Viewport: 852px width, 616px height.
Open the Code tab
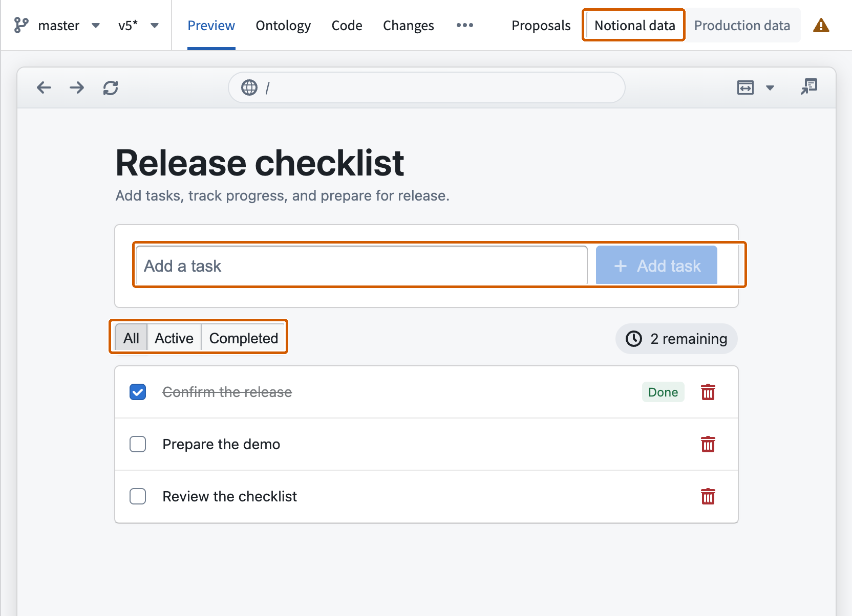tap(347, 25)
